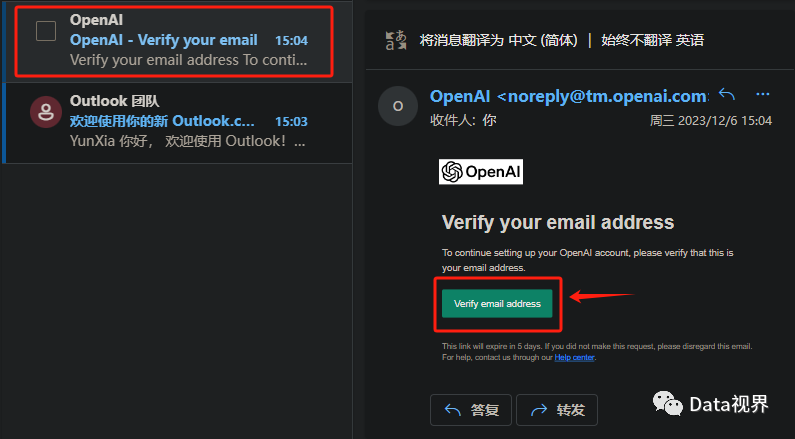Open the Help center link

point(574,357)
